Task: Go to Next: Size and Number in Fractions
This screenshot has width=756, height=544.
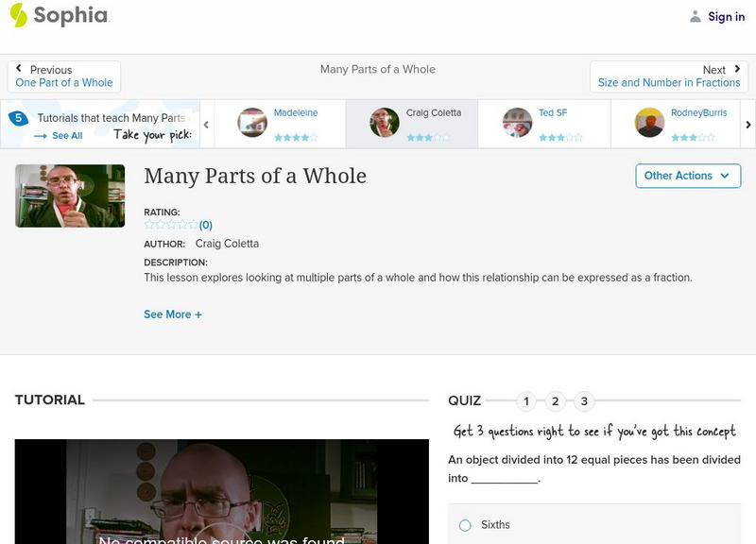Action: (x=669, y=76)
